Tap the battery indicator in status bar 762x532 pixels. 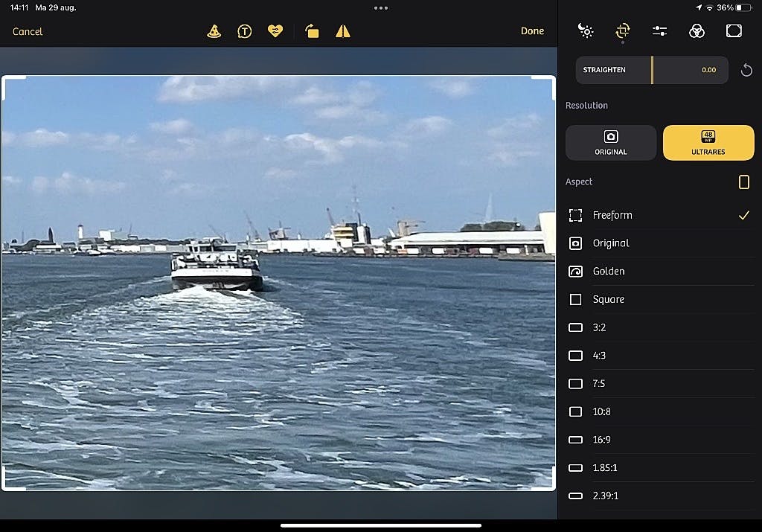[x=743, y=7]
